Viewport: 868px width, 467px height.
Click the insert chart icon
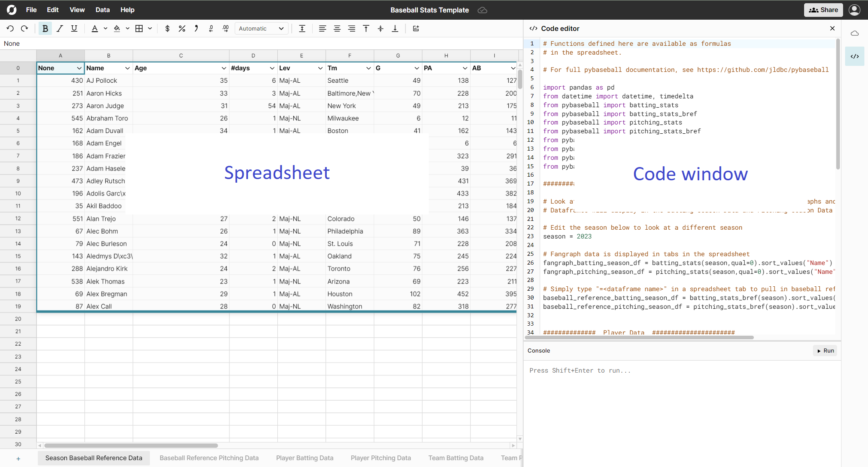[x=416, y=29]
